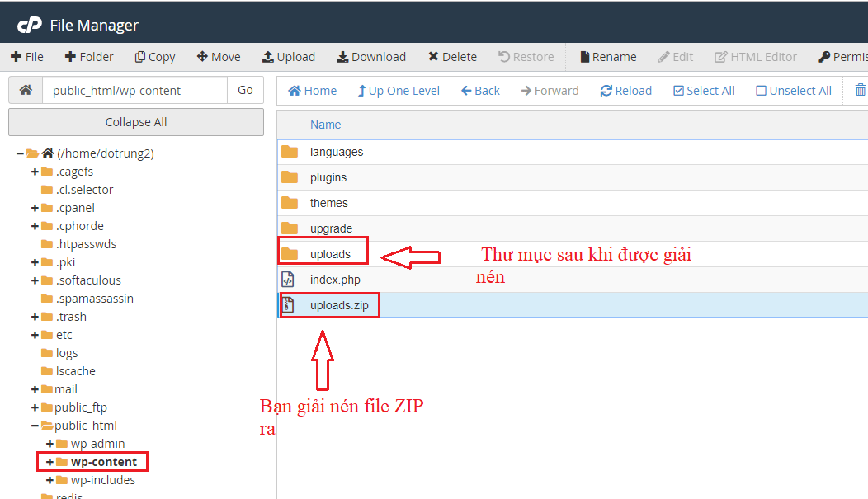Click the plugins folder icon
The image size is (868, 499).
tap(290, 177)
